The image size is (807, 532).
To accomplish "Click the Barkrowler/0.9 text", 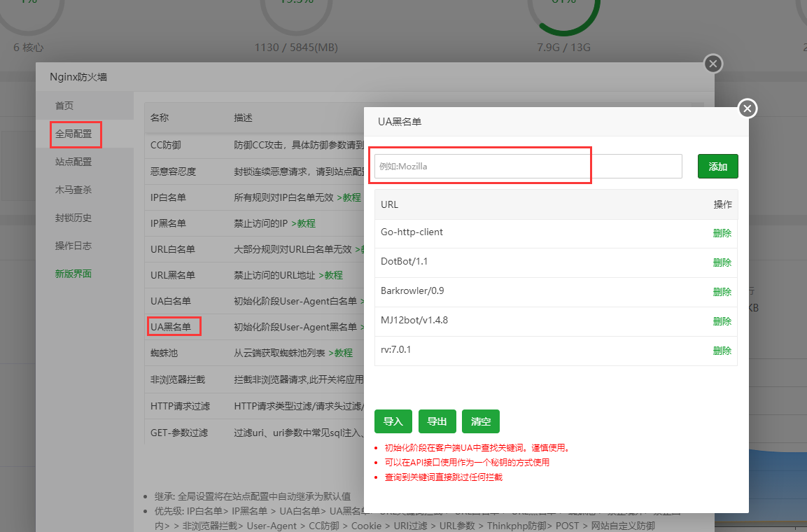I will point(412,290).
